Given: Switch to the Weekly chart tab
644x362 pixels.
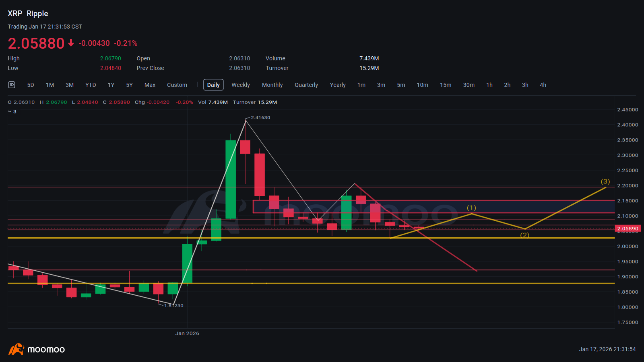Looking at the screenshot, I should point(240,85).
